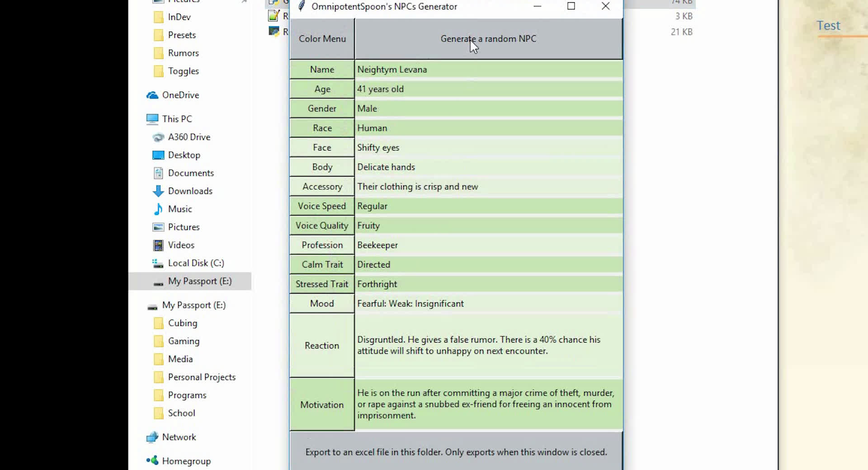Open the Media folder
The width and height of the screenshot is (868, 470).
[173, 359]
